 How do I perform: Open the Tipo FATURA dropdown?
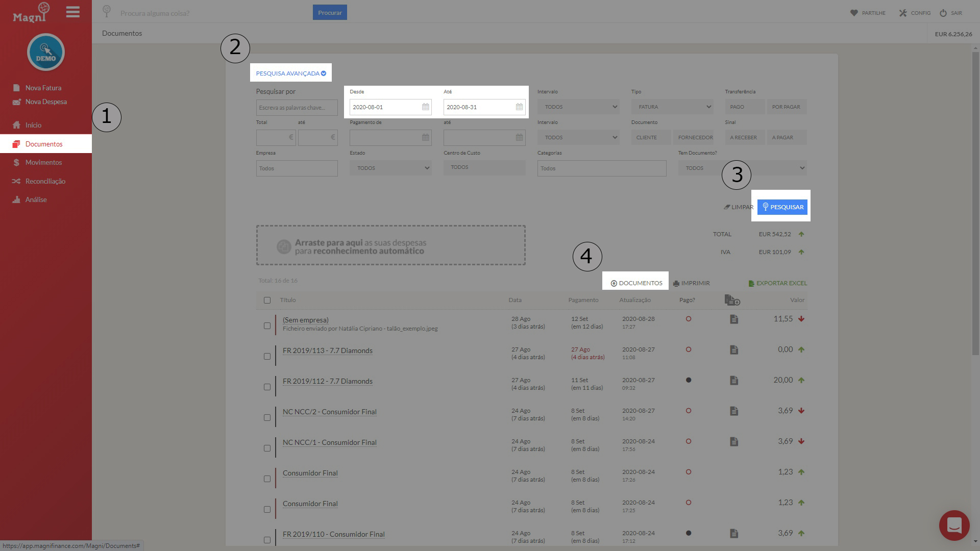pyautogui.click(x=672, y=107)
